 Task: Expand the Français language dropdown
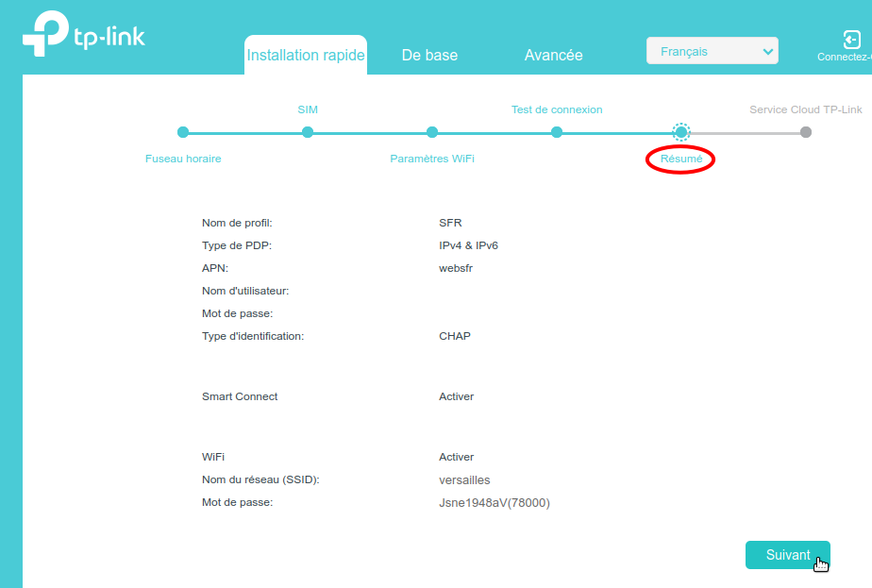pyautogui.click(x=712, y=52)
